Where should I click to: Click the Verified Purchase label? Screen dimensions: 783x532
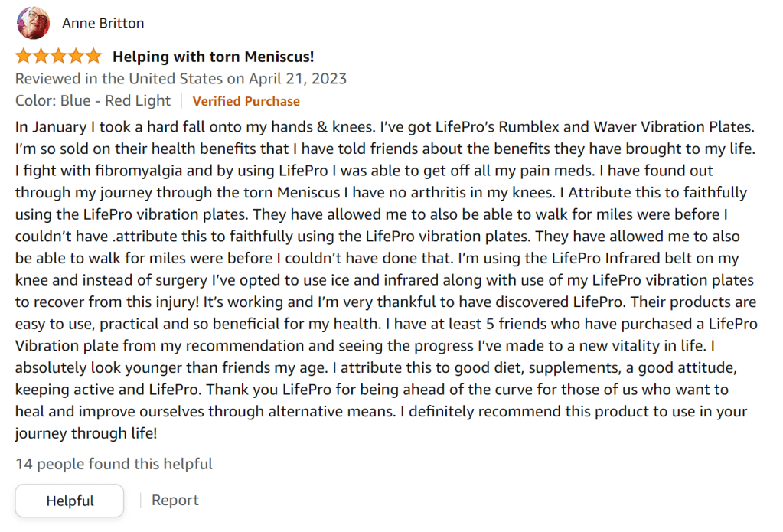[x=246, y=101]
